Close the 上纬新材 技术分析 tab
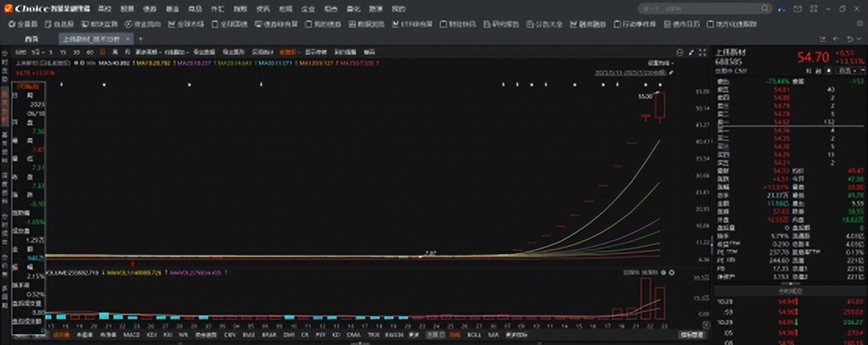Viewport: 868px width, 345px height. click(127, 38)
